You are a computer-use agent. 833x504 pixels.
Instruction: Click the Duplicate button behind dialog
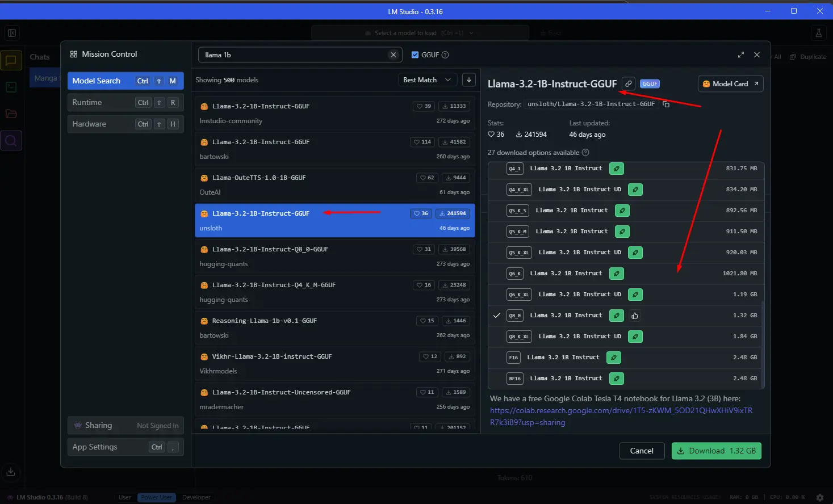pyautogui.click(x=809, y=57)
